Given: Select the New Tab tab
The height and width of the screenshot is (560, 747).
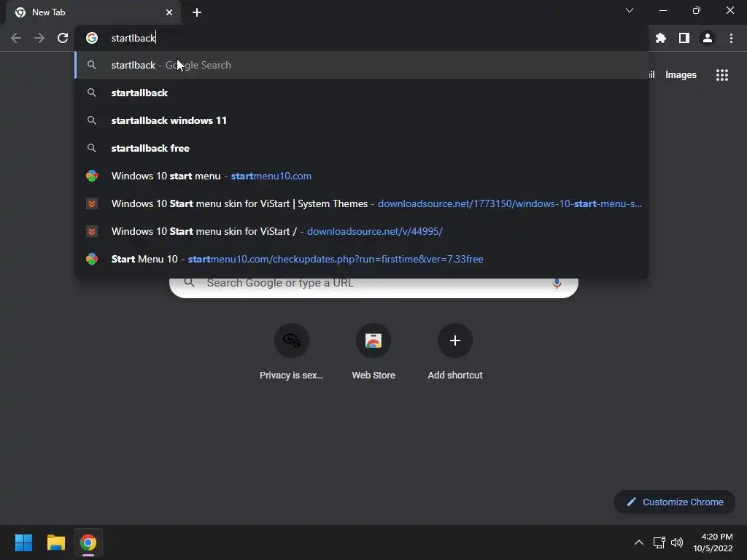Looking at the screenshot, I should [93, 12].
